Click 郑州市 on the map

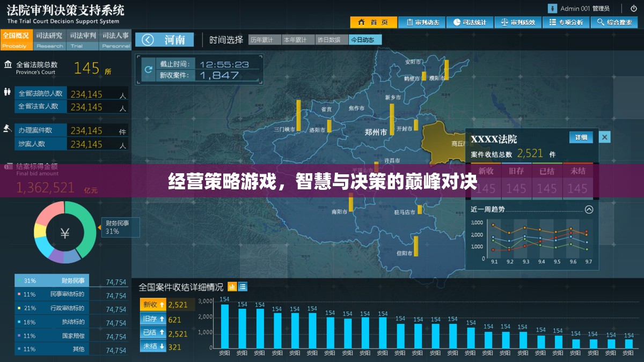point(376,132)
